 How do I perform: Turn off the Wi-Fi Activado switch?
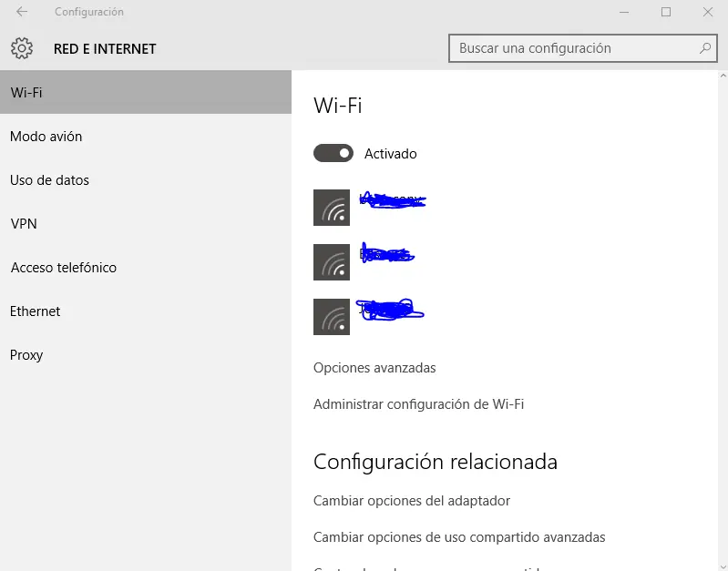(333, 153)
